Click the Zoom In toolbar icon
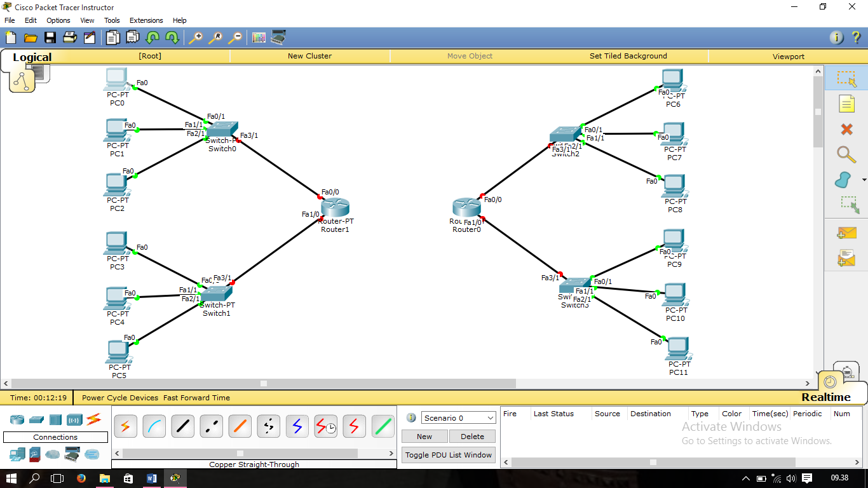The image size is (868, 488). (196, 37)
